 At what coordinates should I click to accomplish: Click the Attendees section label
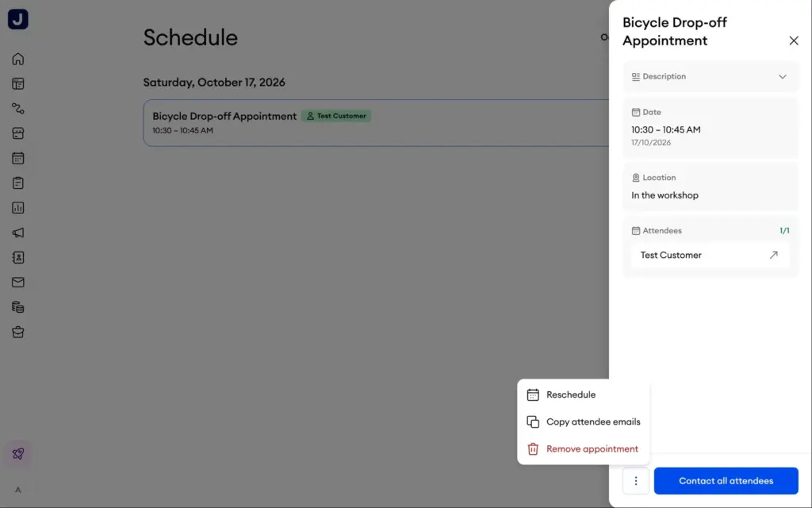coord(662,231)
